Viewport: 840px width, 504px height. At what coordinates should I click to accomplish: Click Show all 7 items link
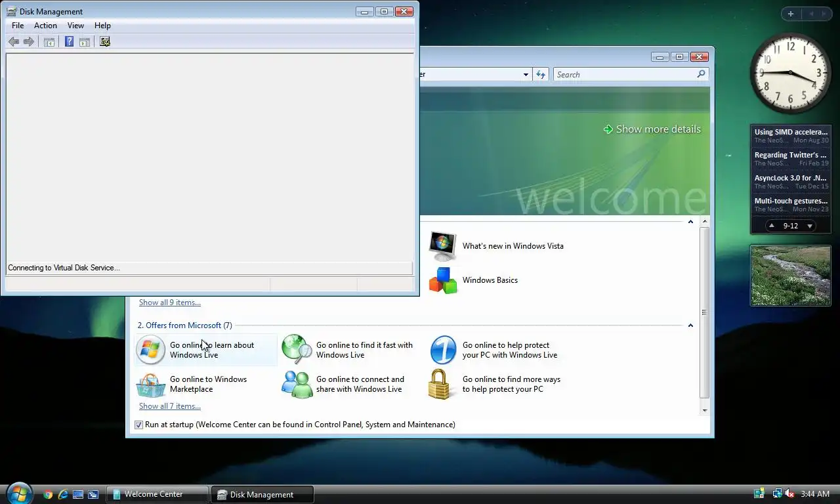pos(170,406)
